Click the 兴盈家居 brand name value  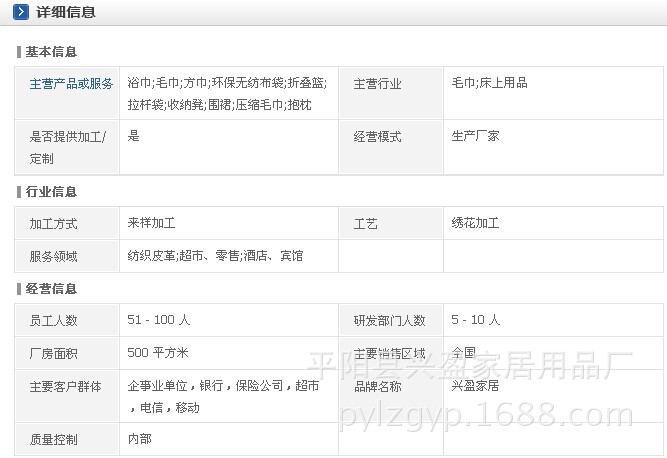point(477,385)
